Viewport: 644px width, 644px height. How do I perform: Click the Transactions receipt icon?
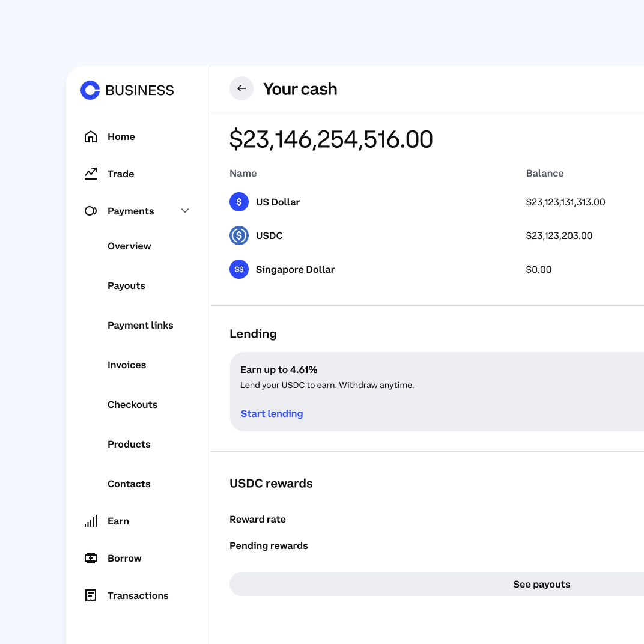(90, 595)
